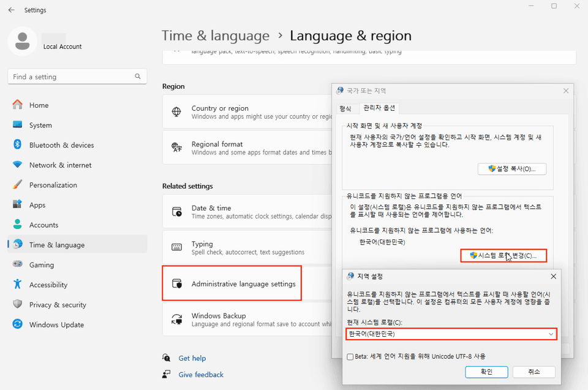Click the 설정 복사 button

tap(511, 168)
